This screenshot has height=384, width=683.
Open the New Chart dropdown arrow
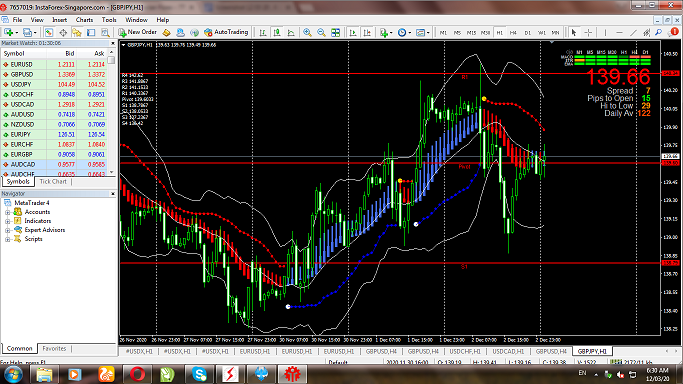coord(17,33)
